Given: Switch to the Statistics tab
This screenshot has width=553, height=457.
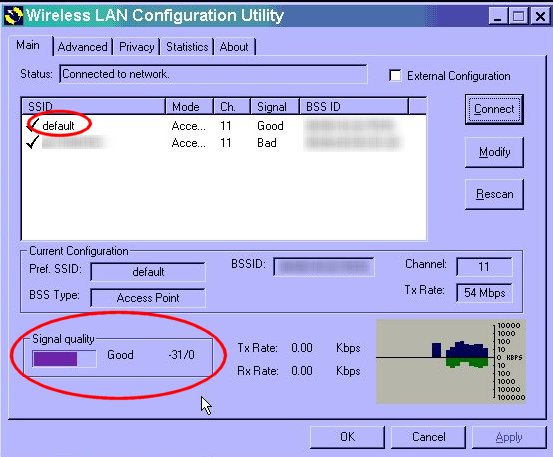Looking at the screenshot, I should pyautogui.click(x=187, y=47).
